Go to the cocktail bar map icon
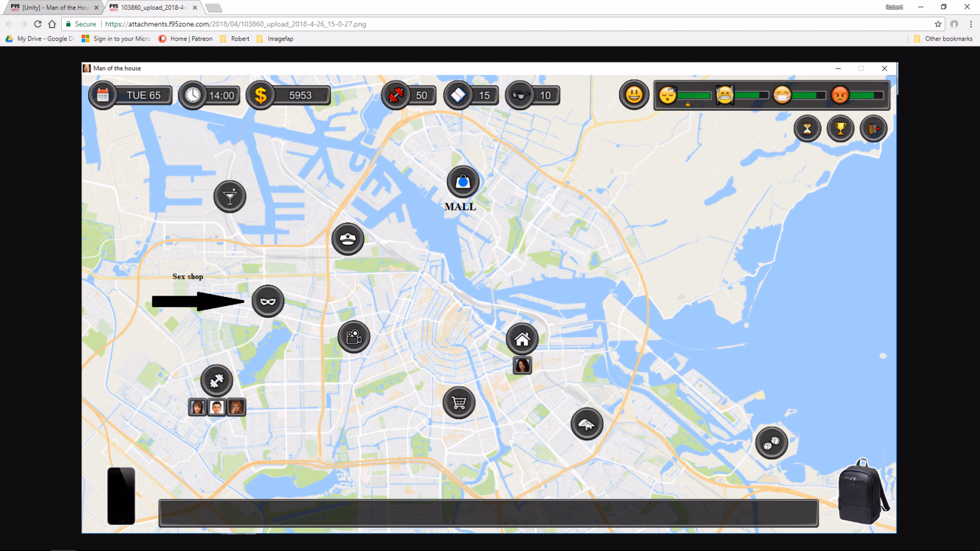The image size is (980, 551). [230, 197]
